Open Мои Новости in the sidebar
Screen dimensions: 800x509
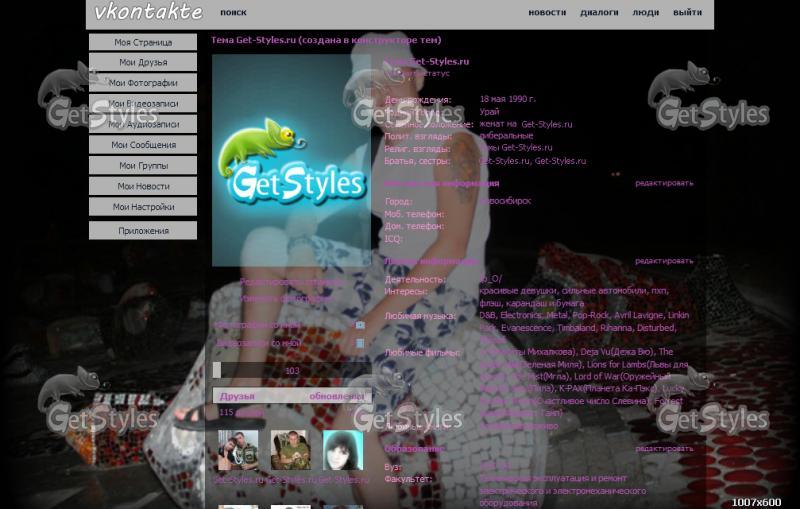143,186
